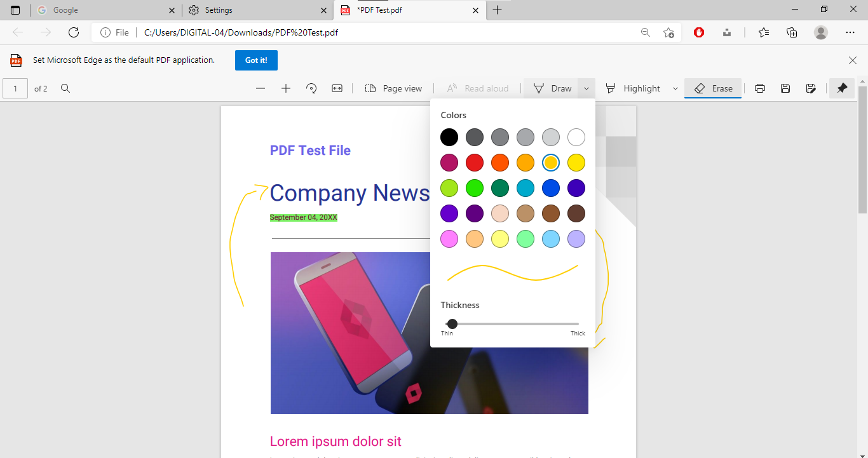Click the Got it! button
Screen dimensions: 868x458
[256, 60]
